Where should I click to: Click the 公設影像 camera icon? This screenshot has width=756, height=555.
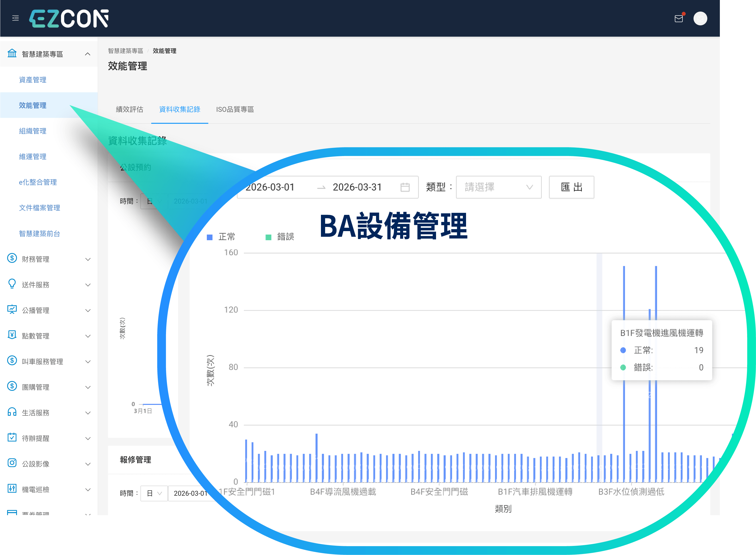click(x=12, y=463)
